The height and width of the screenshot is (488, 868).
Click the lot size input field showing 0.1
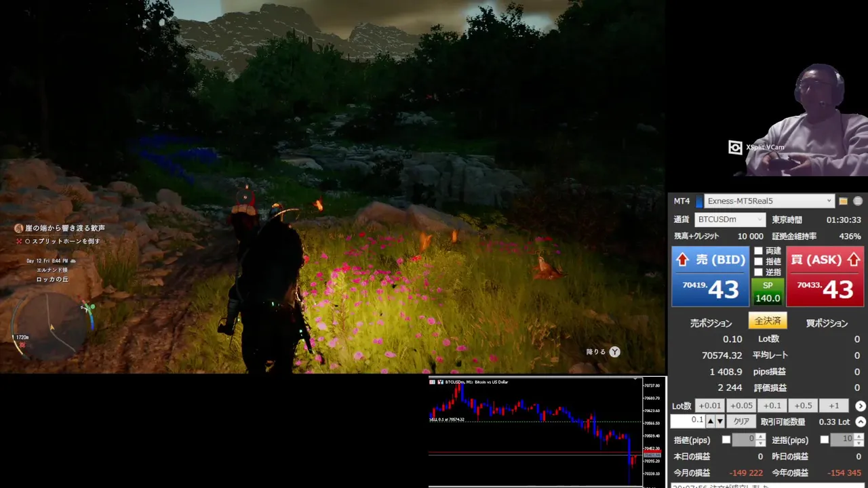click(688, 422)
